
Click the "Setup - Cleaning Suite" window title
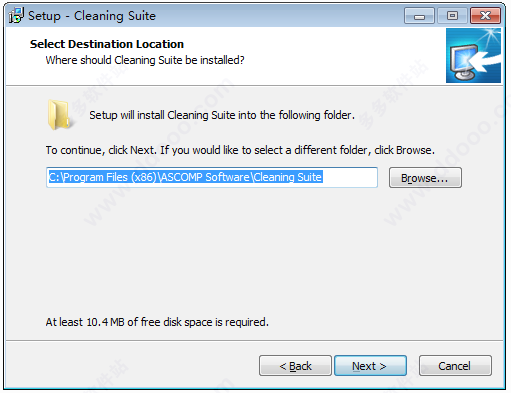pos(92,16)
